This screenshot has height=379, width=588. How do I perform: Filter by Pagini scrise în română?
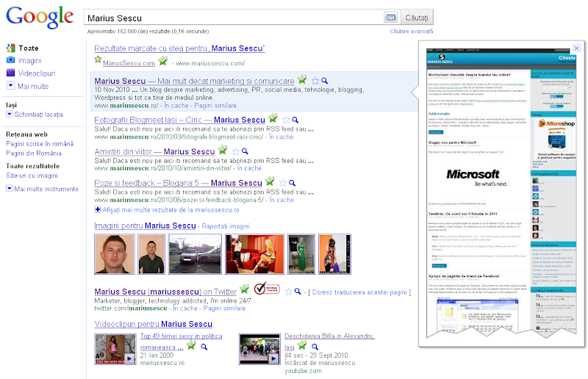point(40,143)
